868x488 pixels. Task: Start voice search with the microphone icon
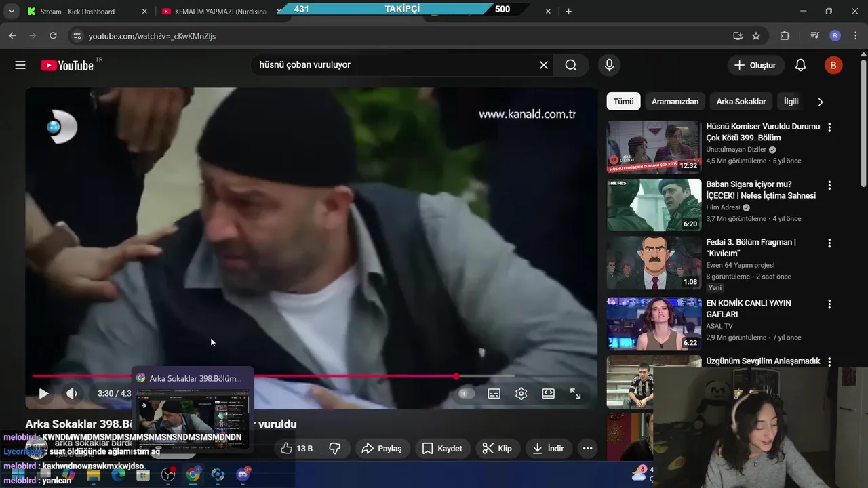609,65
